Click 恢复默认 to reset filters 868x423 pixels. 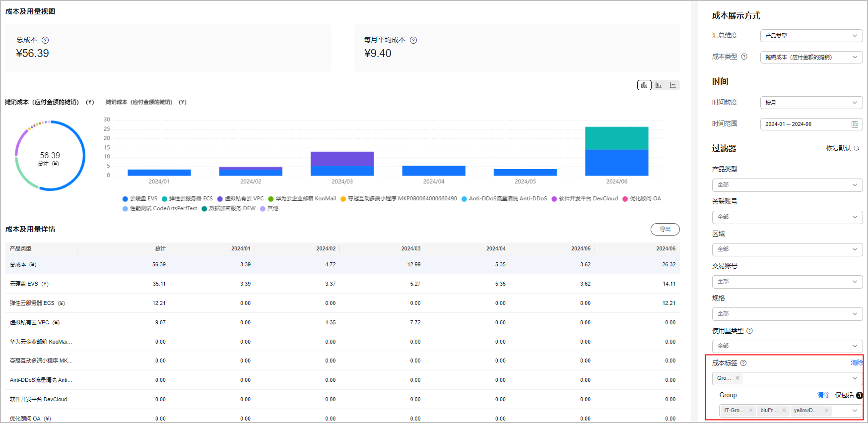(x=842, y=148)
